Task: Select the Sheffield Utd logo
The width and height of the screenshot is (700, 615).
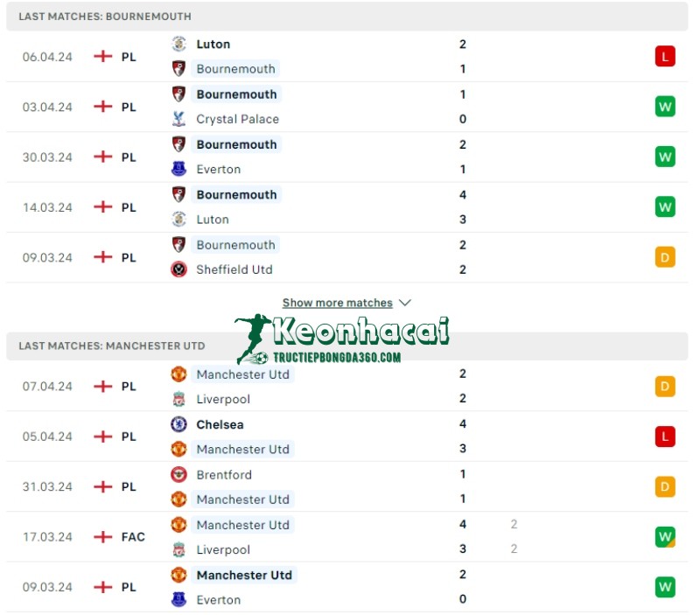Action: tap(178, 269)
